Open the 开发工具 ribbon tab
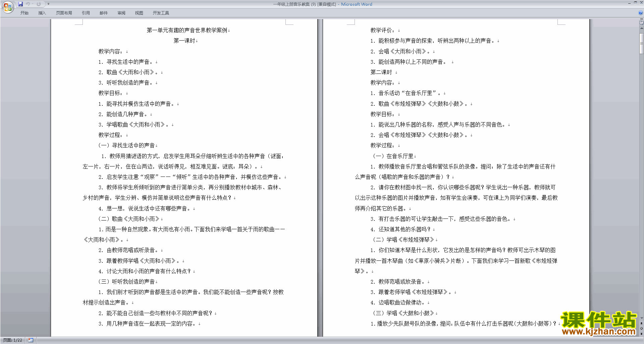The width and height of the screenshot is (644, 344). (161, 13)
